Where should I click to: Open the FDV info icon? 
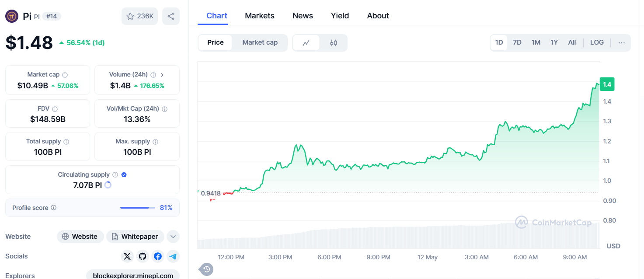tap(55, 109)
